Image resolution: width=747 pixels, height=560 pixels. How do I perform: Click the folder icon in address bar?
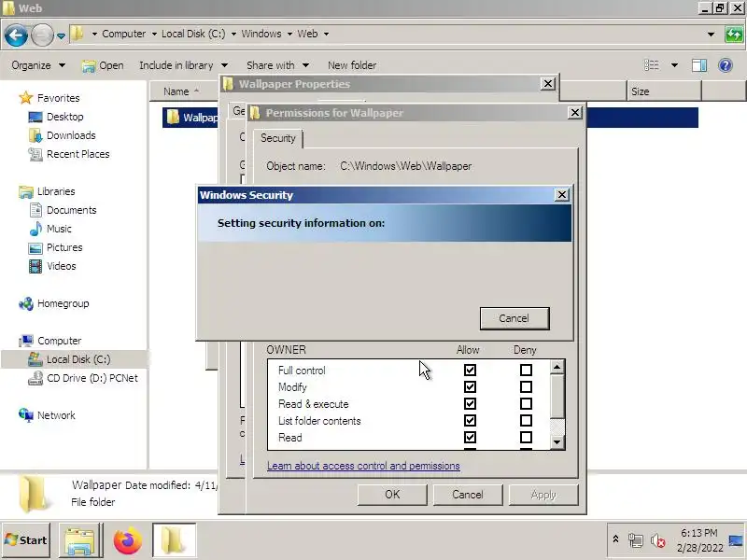(77, 34)
